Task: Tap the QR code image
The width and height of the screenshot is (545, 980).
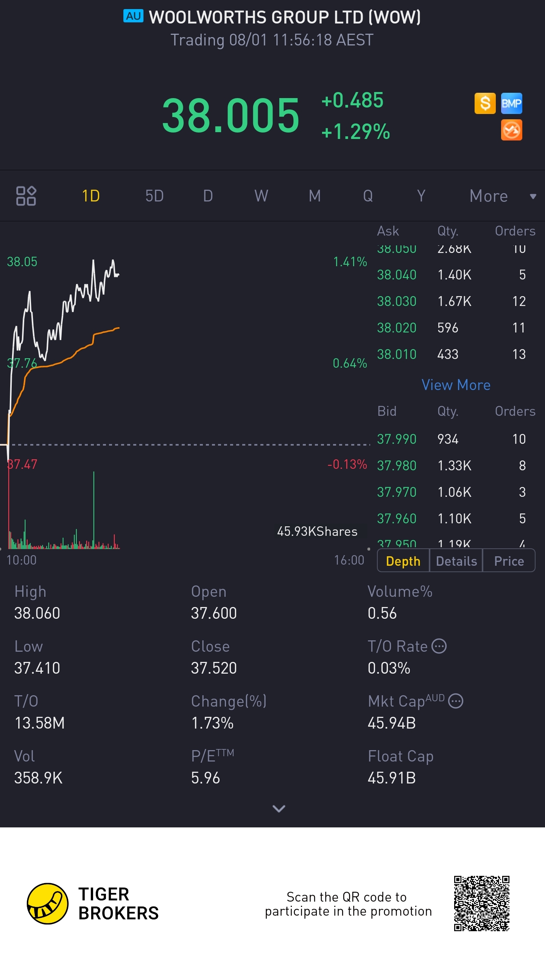Action: [x=481, y=904]
